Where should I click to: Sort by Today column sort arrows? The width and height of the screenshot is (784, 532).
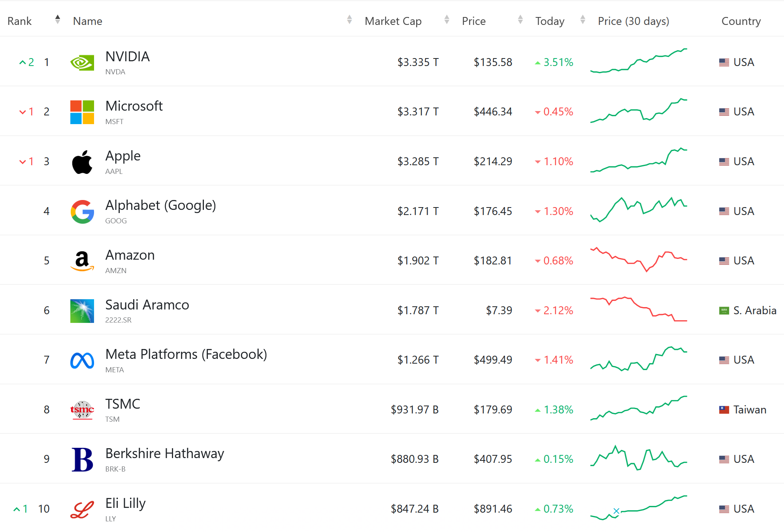[x=582, y=19]
